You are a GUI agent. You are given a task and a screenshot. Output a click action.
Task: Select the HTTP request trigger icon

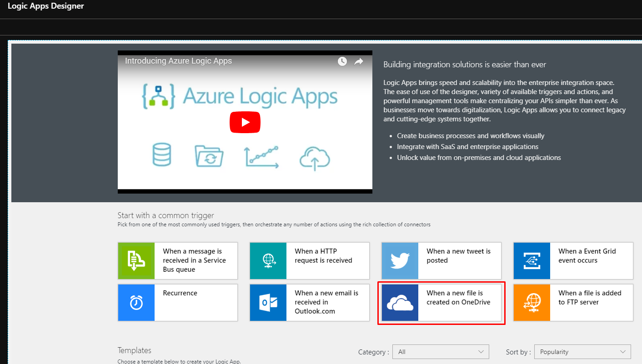point(268,261)
